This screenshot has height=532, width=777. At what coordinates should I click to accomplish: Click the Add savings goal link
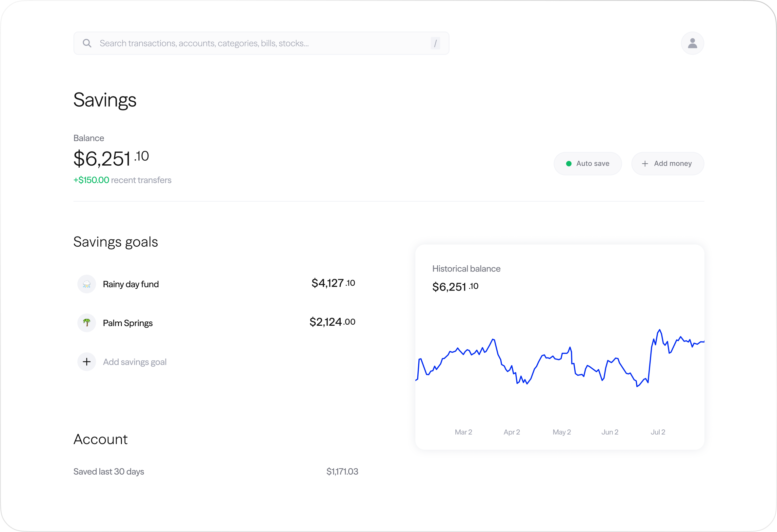coord(134,362)
